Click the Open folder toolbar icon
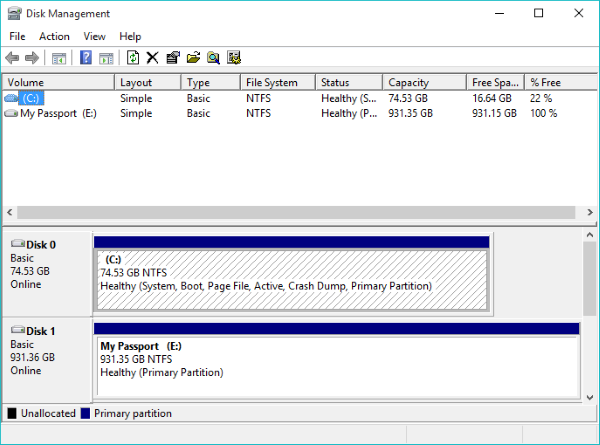Screen dimensions: 600x445 193,58
